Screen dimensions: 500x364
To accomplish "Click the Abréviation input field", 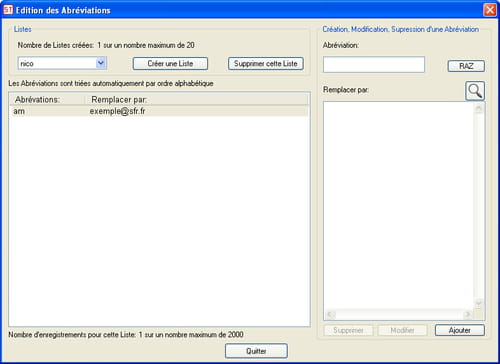I will (374, 64).
